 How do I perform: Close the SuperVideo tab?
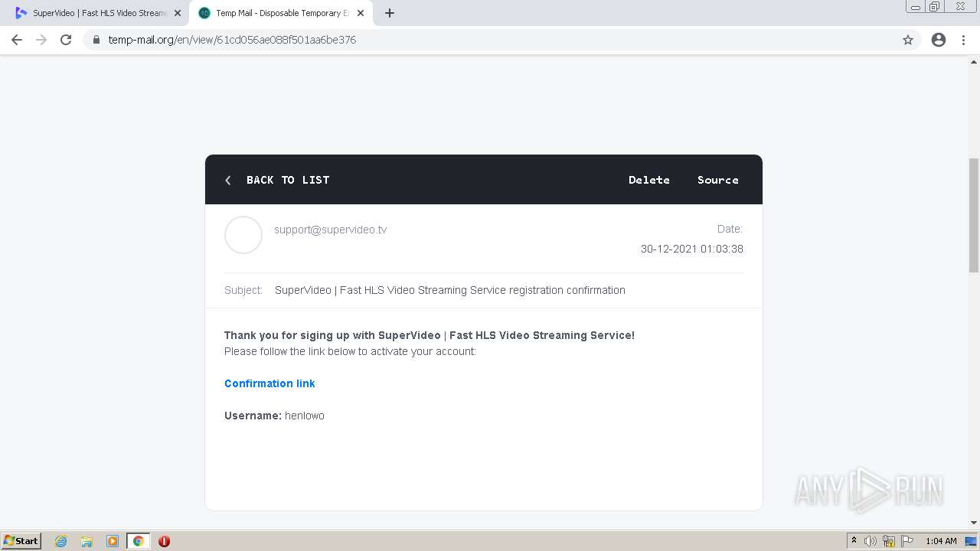click(177, 13)
